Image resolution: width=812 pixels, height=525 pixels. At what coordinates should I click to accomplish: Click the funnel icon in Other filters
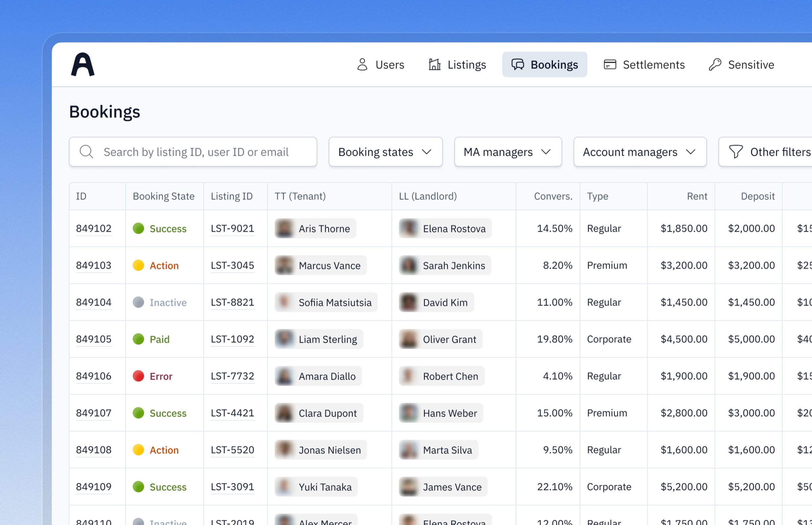coord(736,152)
